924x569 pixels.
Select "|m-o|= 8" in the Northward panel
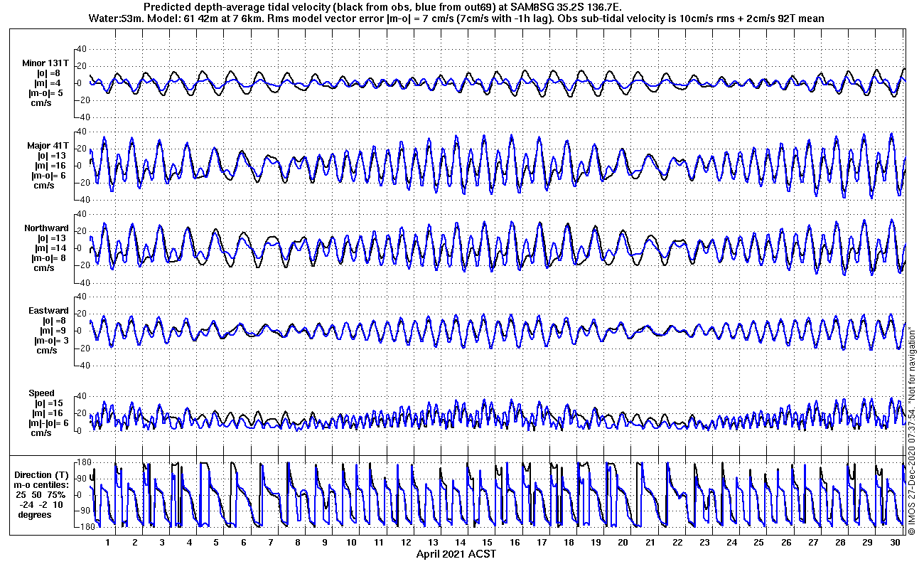pyautogui.click(x=50, y=258)
